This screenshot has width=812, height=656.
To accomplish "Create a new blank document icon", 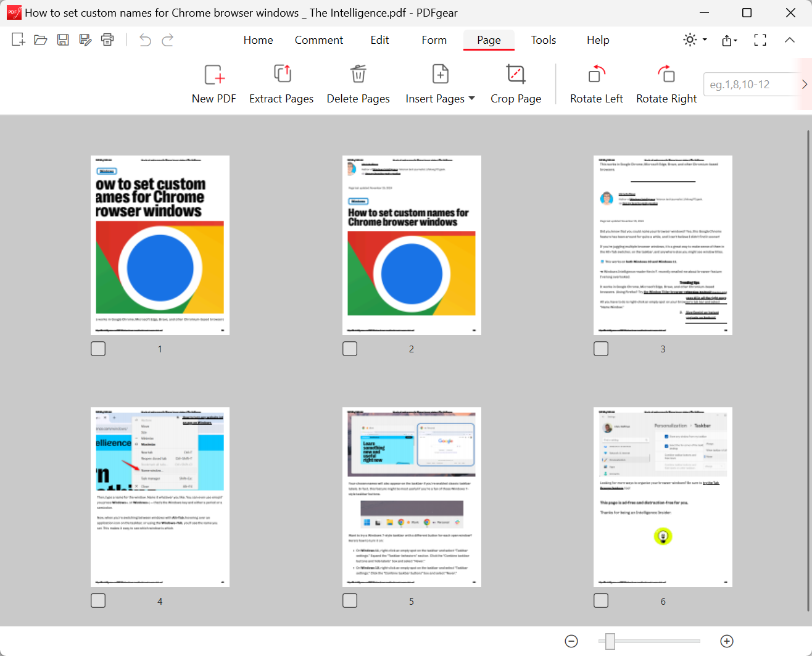I will 19,40.
